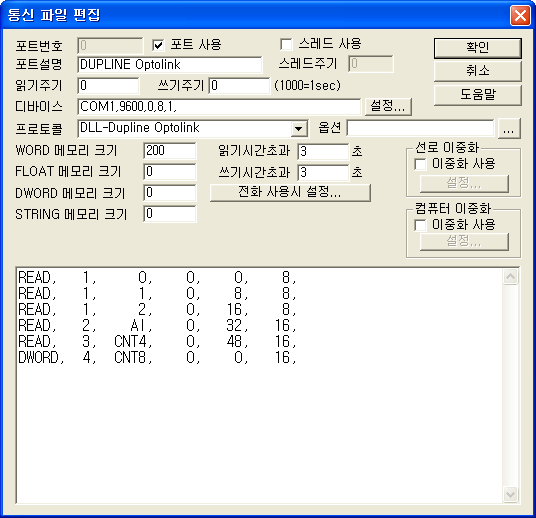Click the 옵션 text field
This screenshot has height=518, width=536.
(x=421, y=128)
